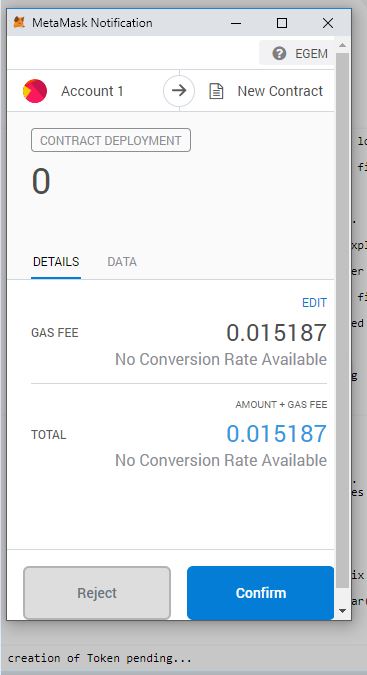This screenshot has height=675, width=367.
Task: Maximize the MetaMask Notification window
Action: (x=282, y=23)
